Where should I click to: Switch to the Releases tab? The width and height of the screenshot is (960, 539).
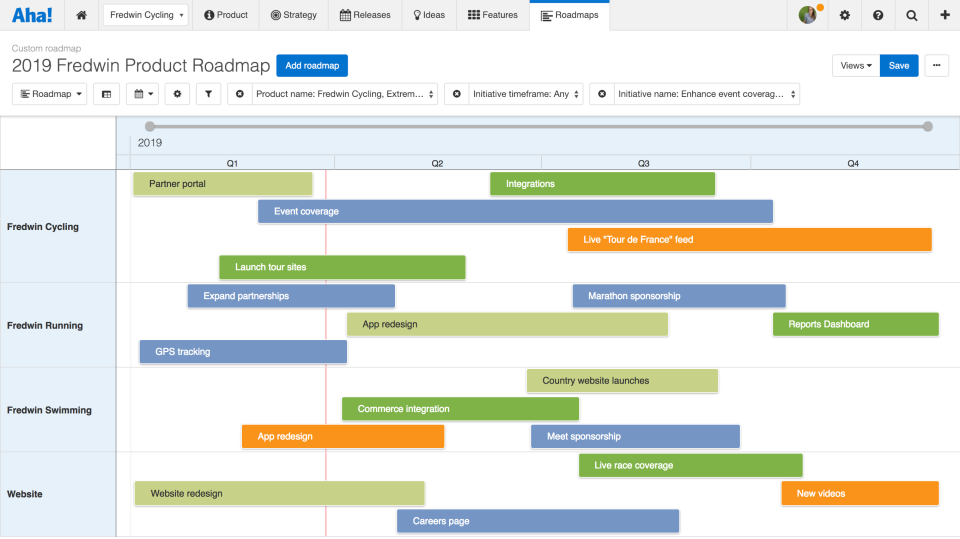click(x=365, y=15)
